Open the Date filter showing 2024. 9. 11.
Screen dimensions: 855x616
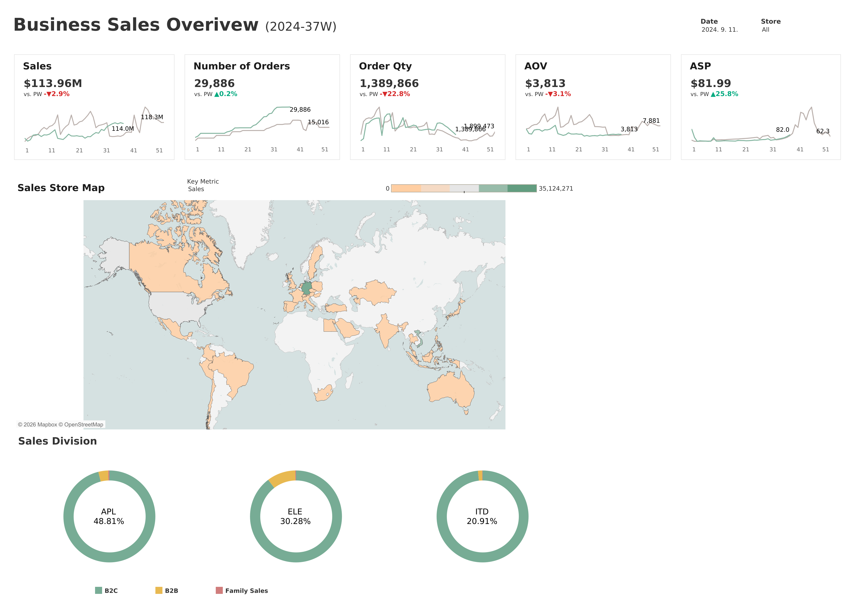point(719,29)
